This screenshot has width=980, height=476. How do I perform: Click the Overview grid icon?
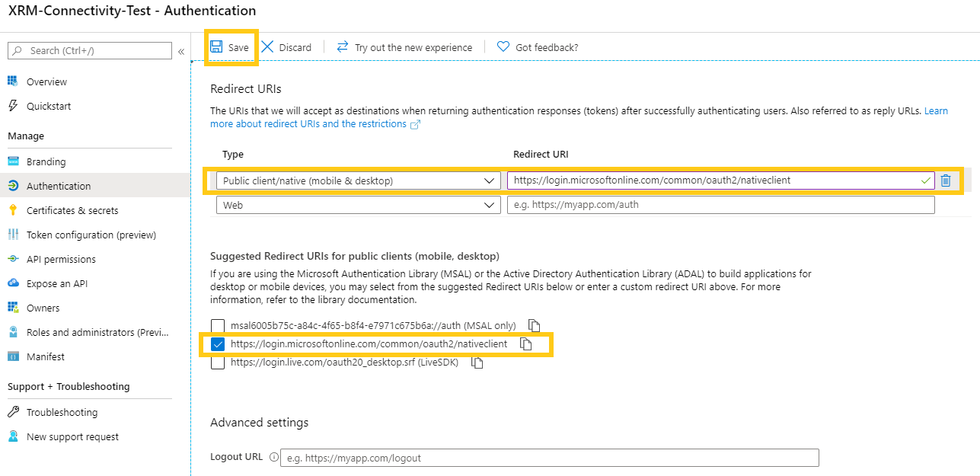[13, 81]
